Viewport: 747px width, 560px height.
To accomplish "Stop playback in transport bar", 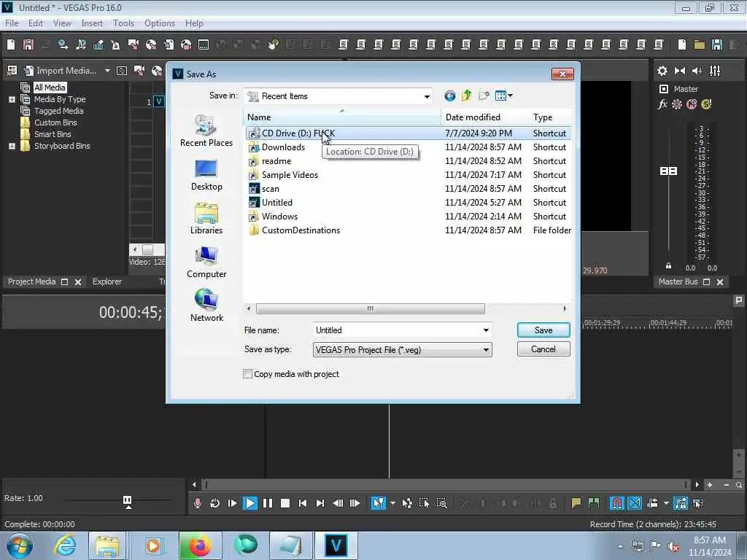I will coord(285,503).
